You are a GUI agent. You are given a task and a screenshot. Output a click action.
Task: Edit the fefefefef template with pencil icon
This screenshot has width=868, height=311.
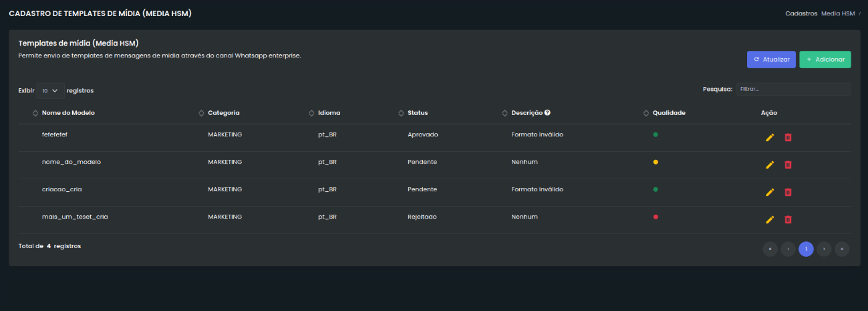coord(770,137)
